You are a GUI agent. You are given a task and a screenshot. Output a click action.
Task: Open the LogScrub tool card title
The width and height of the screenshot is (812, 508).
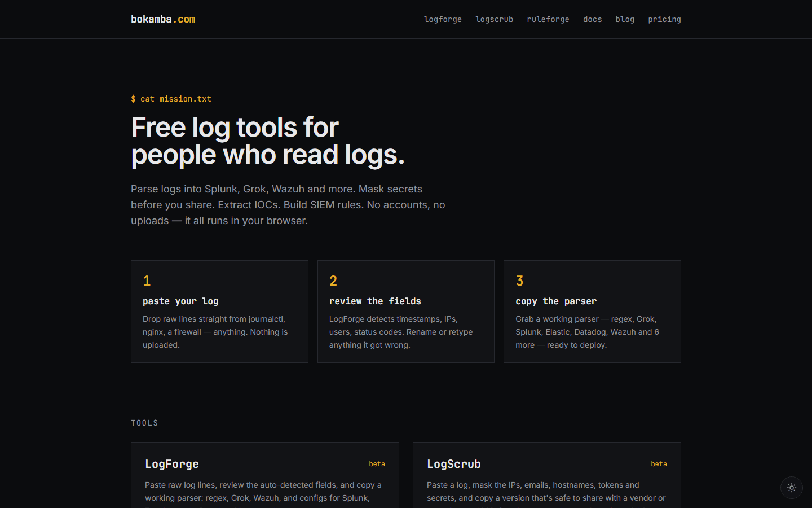click(454, 464)
